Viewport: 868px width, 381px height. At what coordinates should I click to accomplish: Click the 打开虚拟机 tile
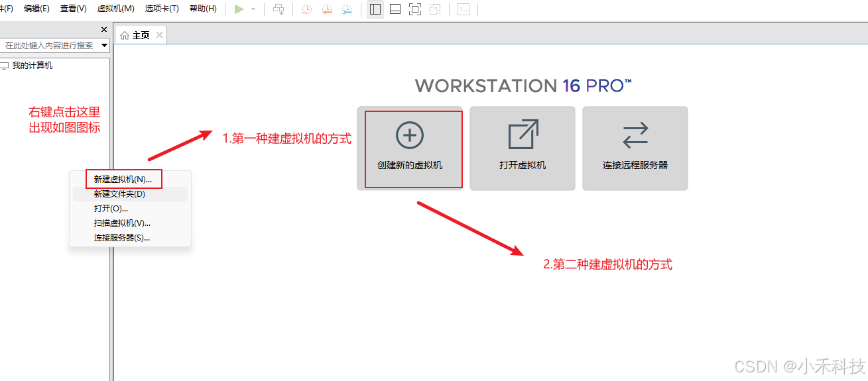click(x=523, y=148)
